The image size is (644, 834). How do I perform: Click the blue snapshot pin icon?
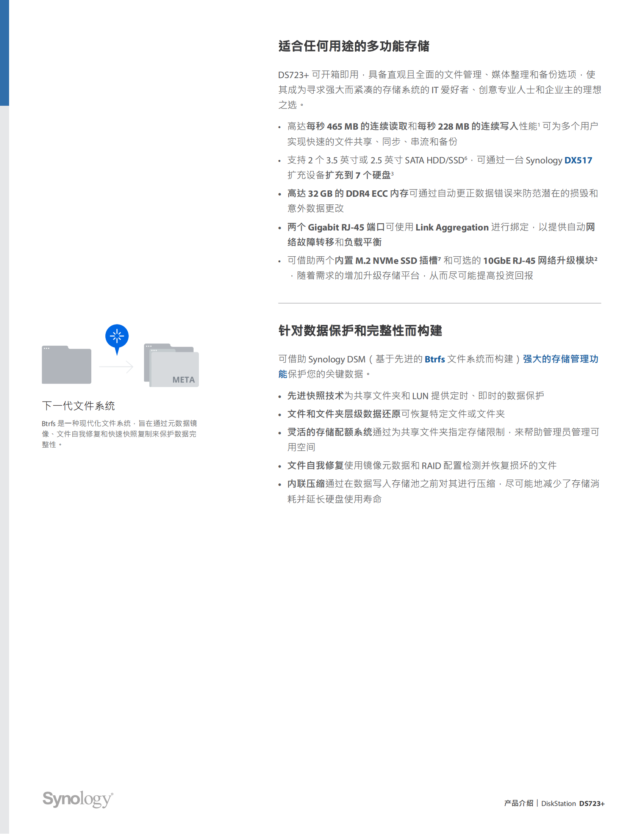tap(117, 339)
